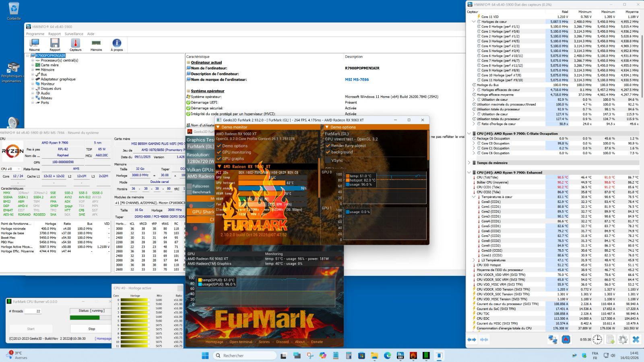Click the Donate link in FurMark
Screen dimensions: 644x362
pos(317,342)
